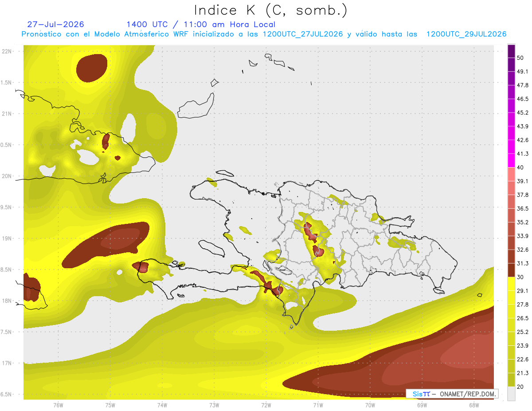Pick the salmon swatch between 39.1 and 40
This screenshot has width=532, height=411.
pyautogui.click(x=511, y=174)
